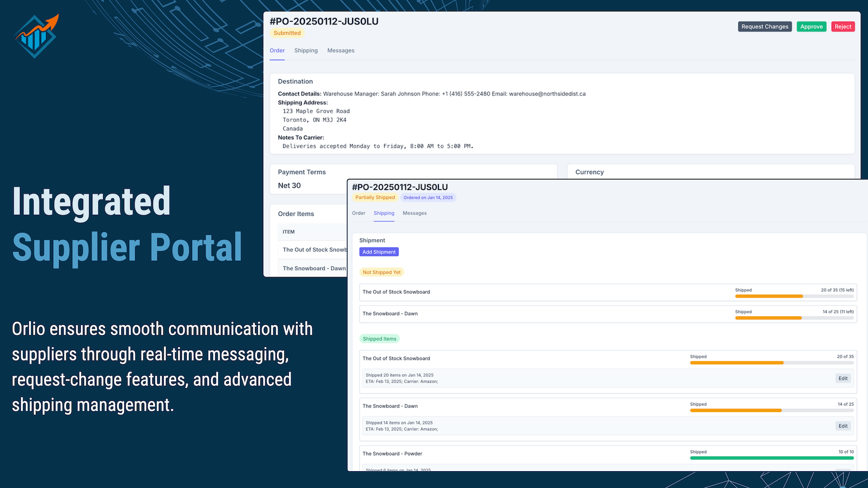Expand the Not Shipped Yet section
Viewport: 868px width, 488px height.
click(x=381, y=272)
